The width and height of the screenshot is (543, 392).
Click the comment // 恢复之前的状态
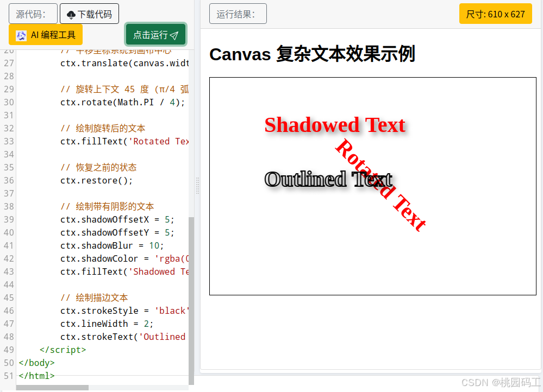98,167
